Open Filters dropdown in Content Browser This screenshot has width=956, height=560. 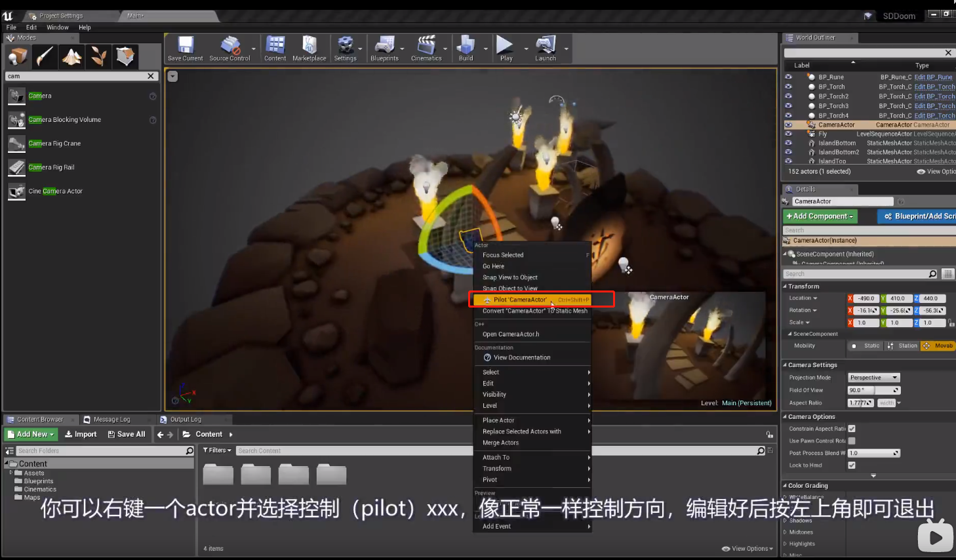(x=217, y=450)
